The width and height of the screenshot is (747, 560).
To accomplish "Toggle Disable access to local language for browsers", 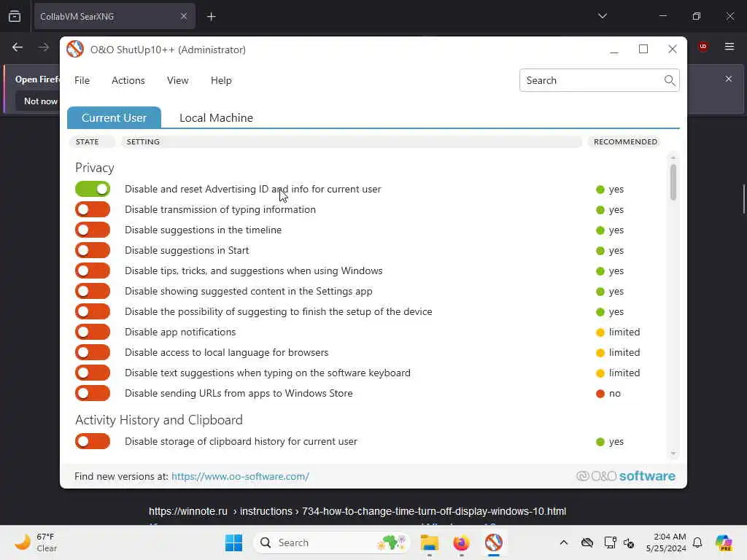I will 93,352.
